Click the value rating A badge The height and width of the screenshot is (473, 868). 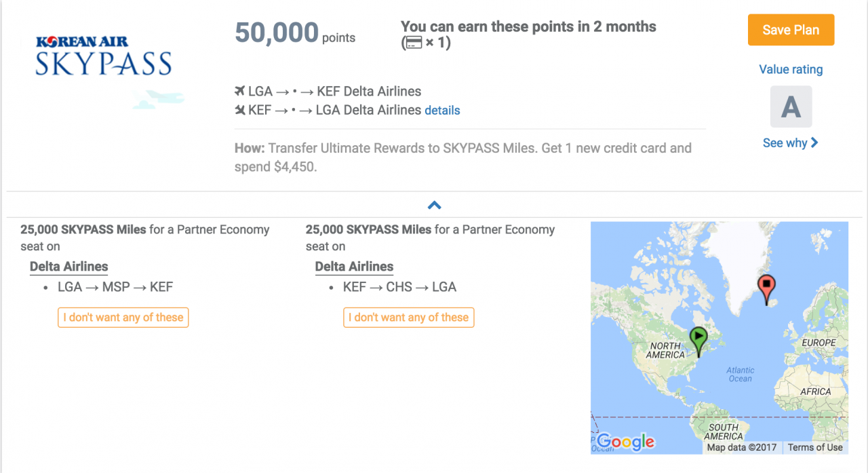[x=791, y=107]
